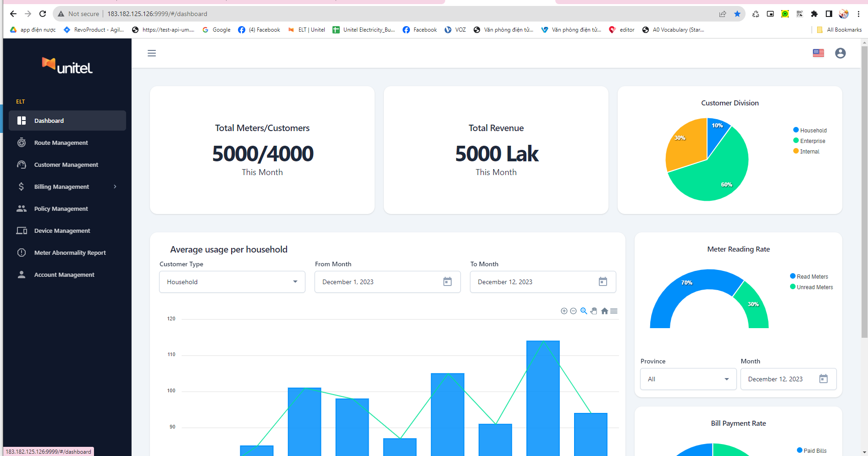Click the Billing Management dollar icon
The image size is (868, 456).
[22, 187]
